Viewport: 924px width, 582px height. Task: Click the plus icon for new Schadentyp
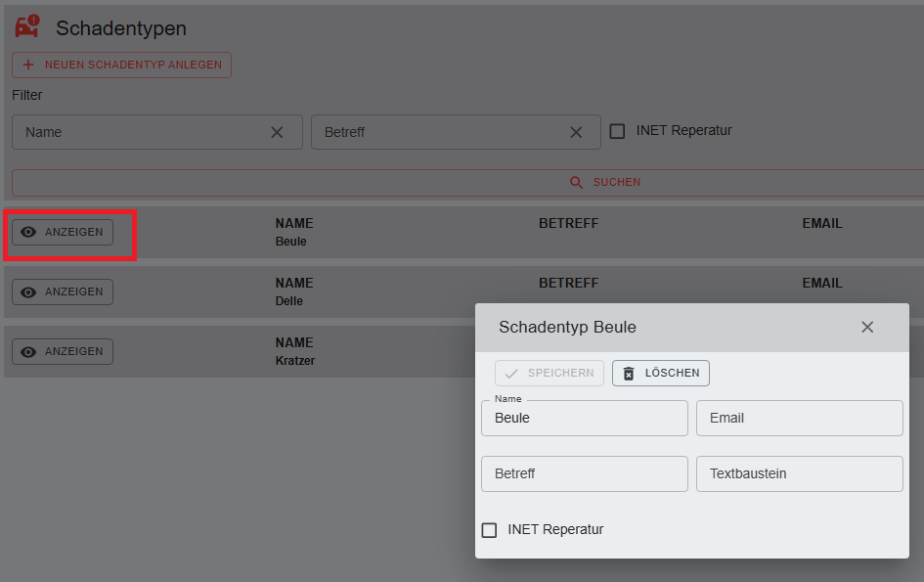point(28,66)
